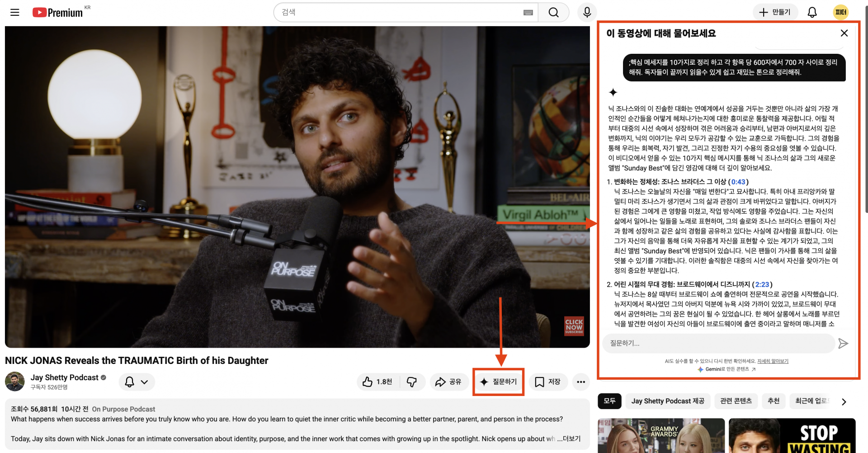
Task: Select the 추천 chip
Action: click(x=774, y=401)
